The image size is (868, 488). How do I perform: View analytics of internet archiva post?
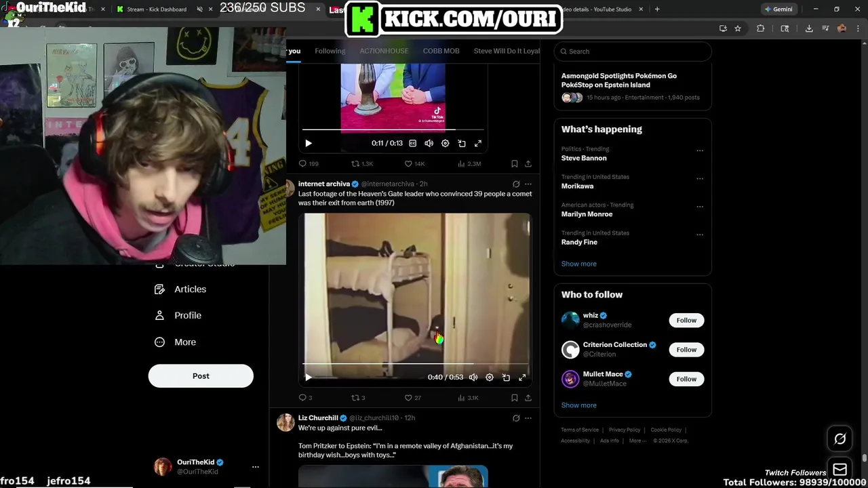[468, 398]
